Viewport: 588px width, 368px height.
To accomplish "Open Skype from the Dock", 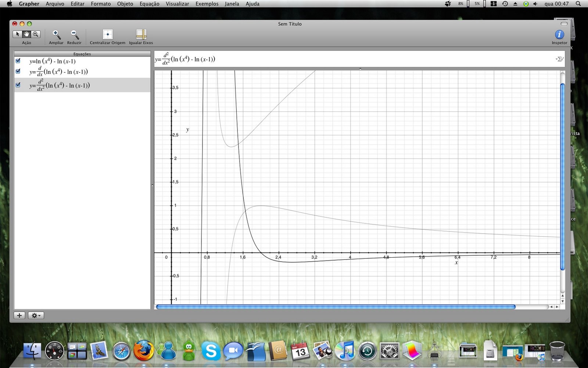I will click(211, 351).
